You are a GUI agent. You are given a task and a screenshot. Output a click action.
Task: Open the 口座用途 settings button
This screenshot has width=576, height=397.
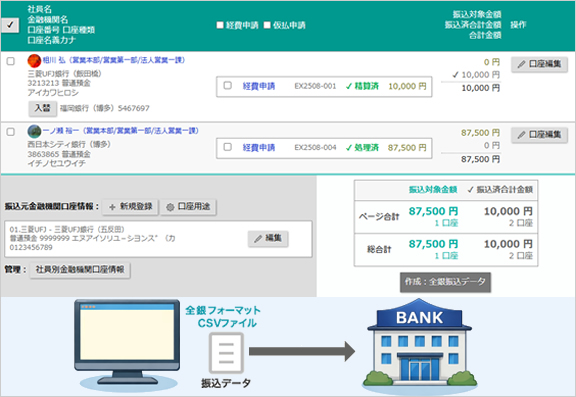click(x=188, y=207)
